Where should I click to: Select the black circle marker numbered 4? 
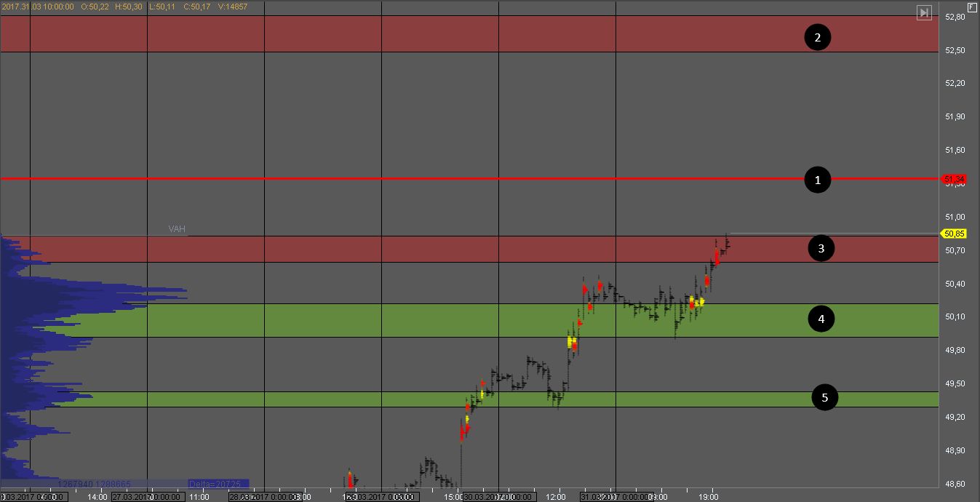click(x=821, y=319)
